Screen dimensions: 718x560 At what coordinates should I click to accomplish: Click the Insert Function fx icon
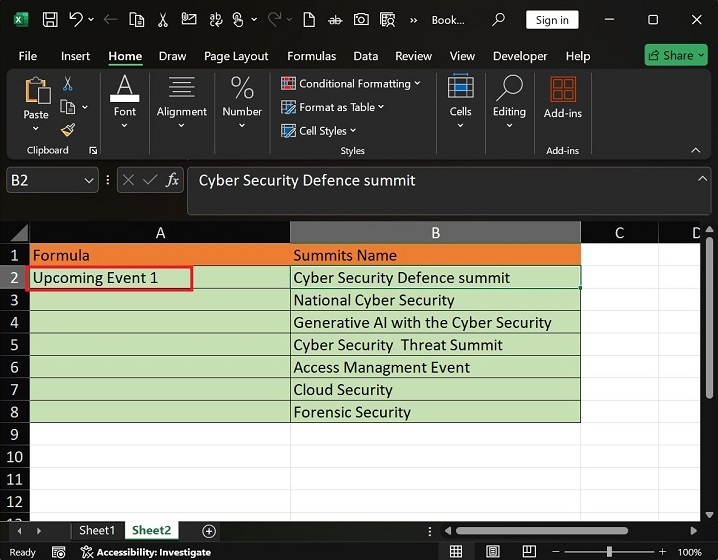[x=172, y=180]
